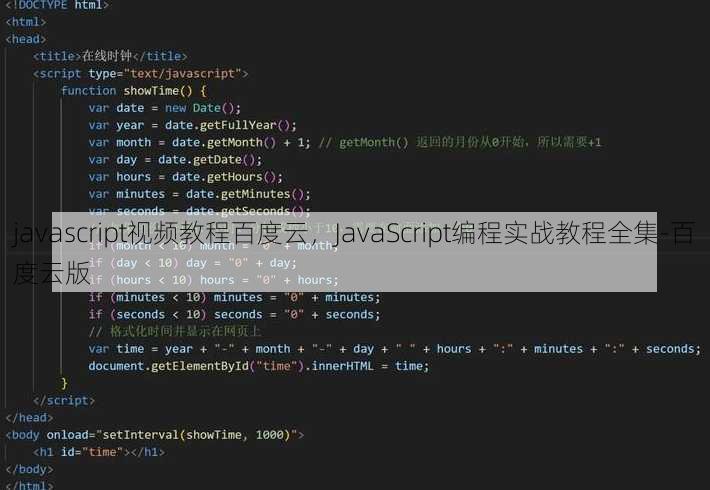Click the comment about getMonth() 返回的月份
This screenshot has height=490, width=710.
[x=460, y=142]
